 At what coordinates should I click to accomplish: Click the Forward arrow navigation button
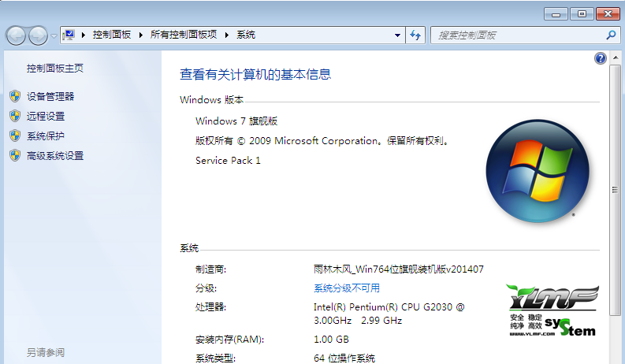point(38,35)
